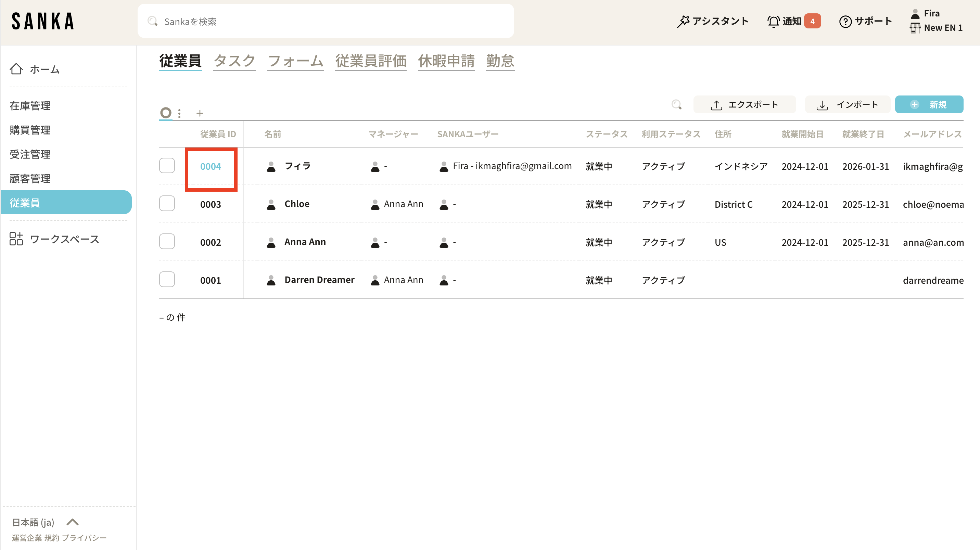Click the エクスポート button
Image resolution: width=980 pixels, height=550 pixels.
coord(744,105)
